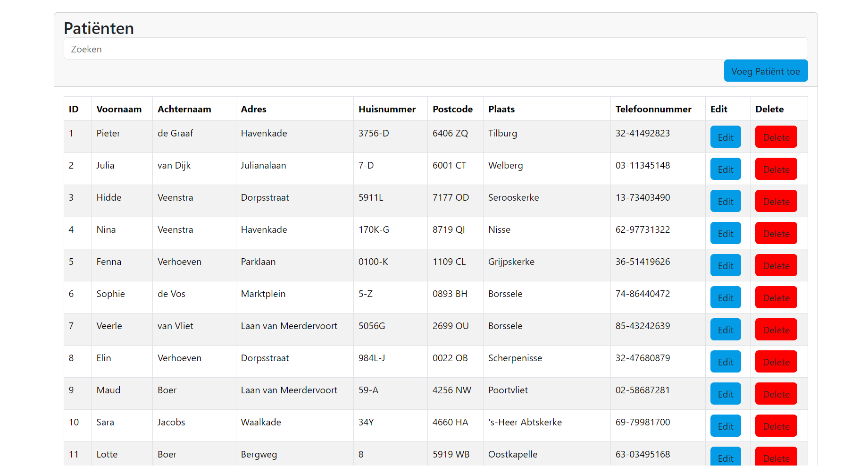Edit Lotte Boer's row

[725, 457]
